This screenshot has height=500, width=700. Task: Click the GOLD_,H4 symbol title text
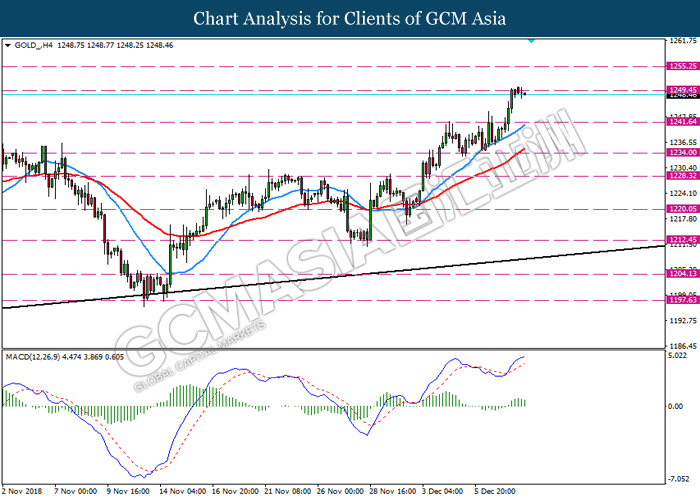33,46
